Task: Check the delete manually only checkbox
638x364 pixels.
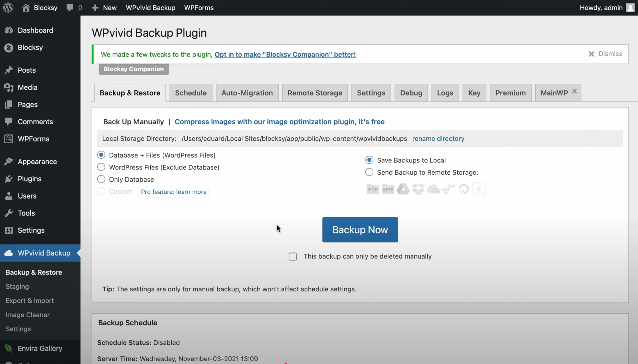Action: [293, 256]
